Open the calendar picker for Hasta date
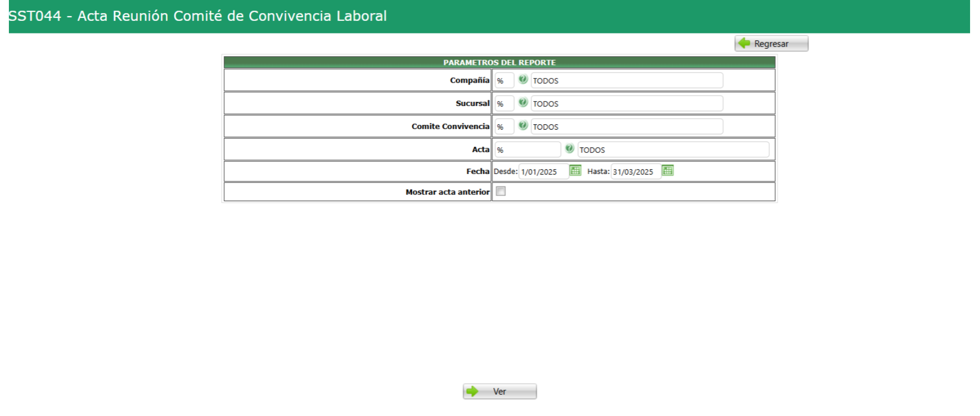This screenshot has height=416, width=980. coord(667,170)
